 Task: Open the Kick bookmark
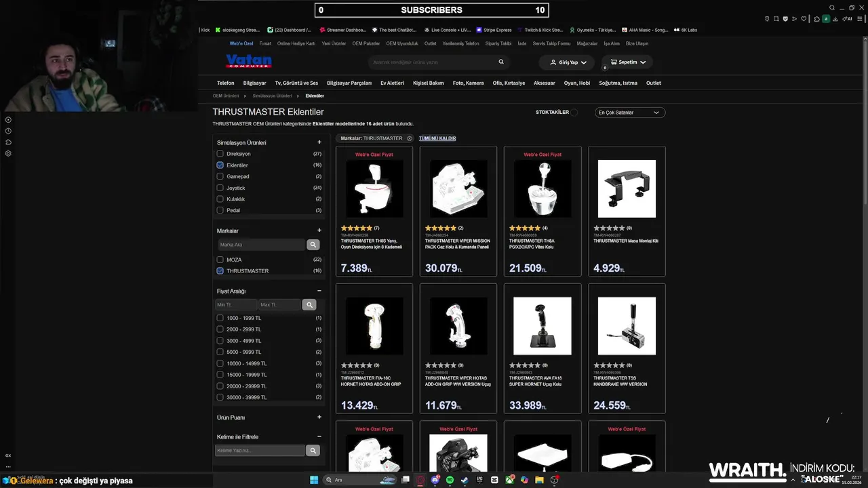pyautogui.click(x=205, y=30)
